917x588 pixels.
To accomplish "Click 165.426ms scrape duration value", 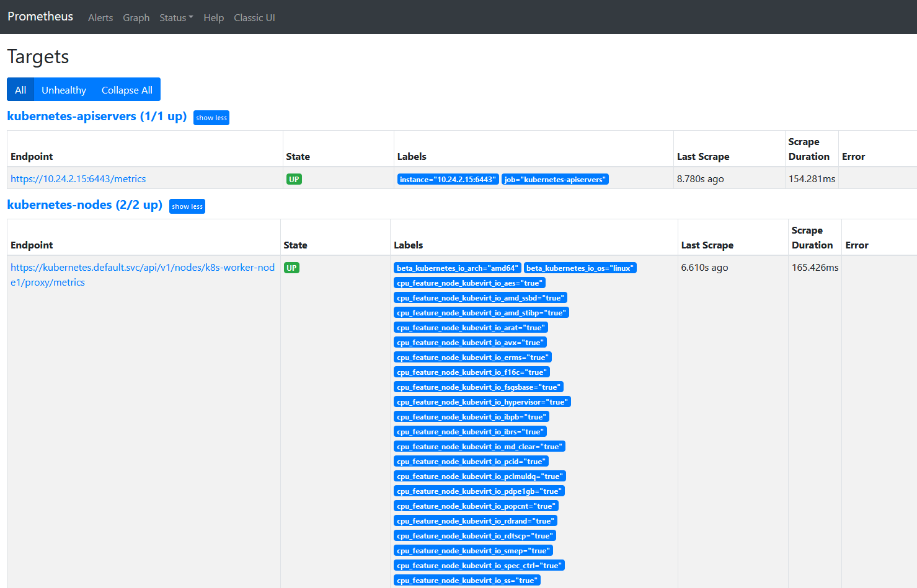I will (x=815, y=267).
